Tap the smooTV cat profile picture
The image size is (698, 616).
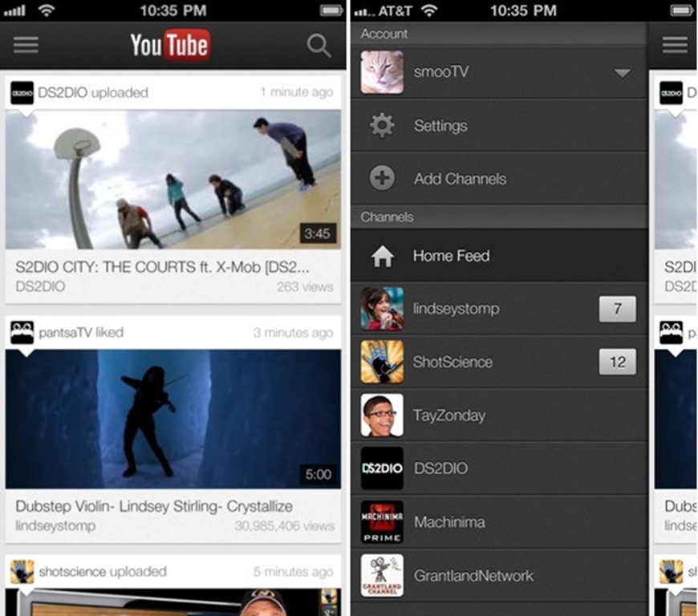(x=382, y=72)
